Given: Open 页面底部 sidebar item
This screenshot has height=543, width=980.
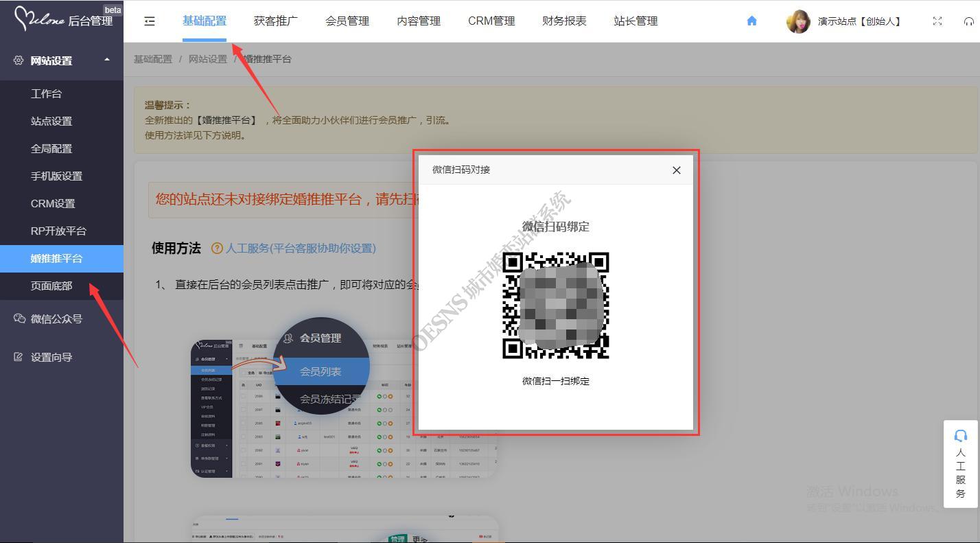Looking at the screenshot, I should [x=62, y=286].
